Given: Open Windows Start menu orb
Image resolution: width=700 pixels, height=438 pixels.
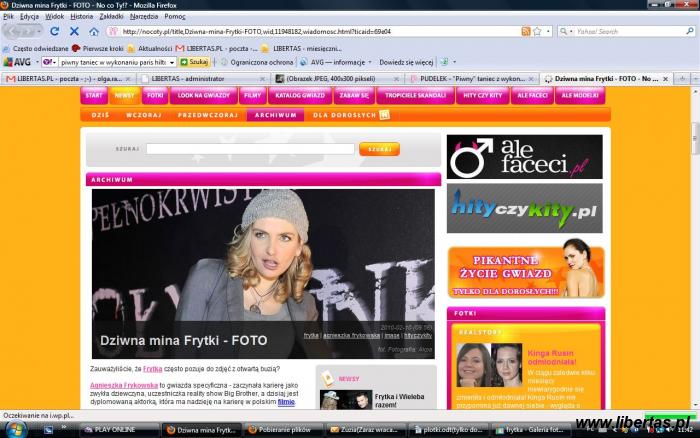Looking at the screenshot, I should [13, 428].
